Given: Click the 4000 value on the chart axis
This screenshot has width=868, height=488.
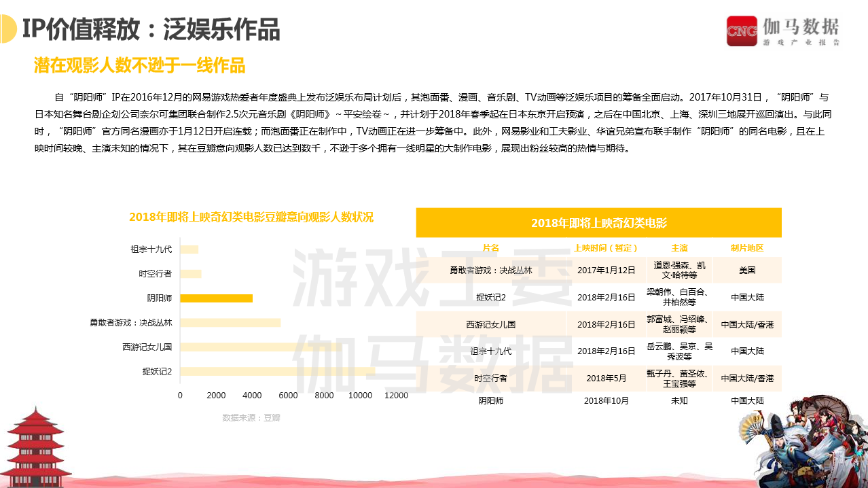Looking at the screenshot, I should [x=252, y=396].
